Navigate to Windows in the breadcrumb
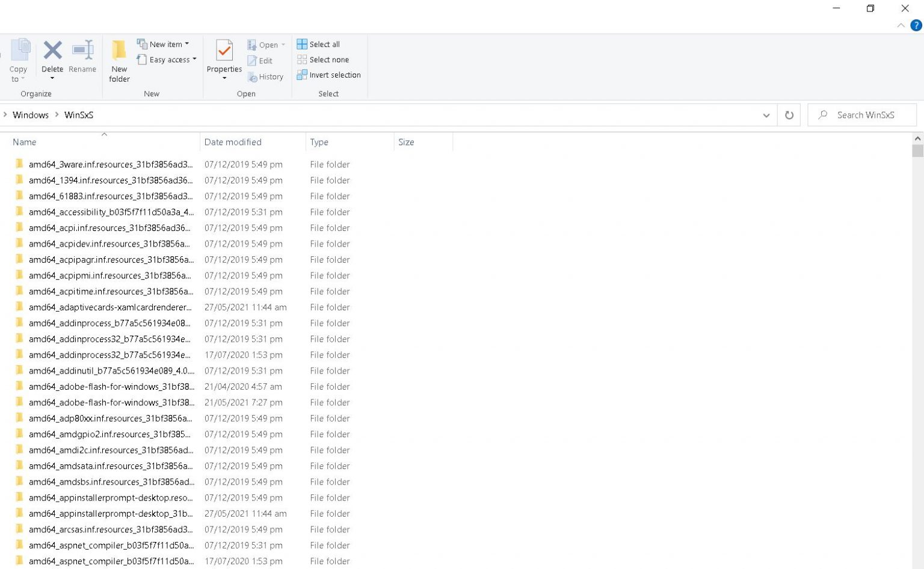 click(31, 115)
